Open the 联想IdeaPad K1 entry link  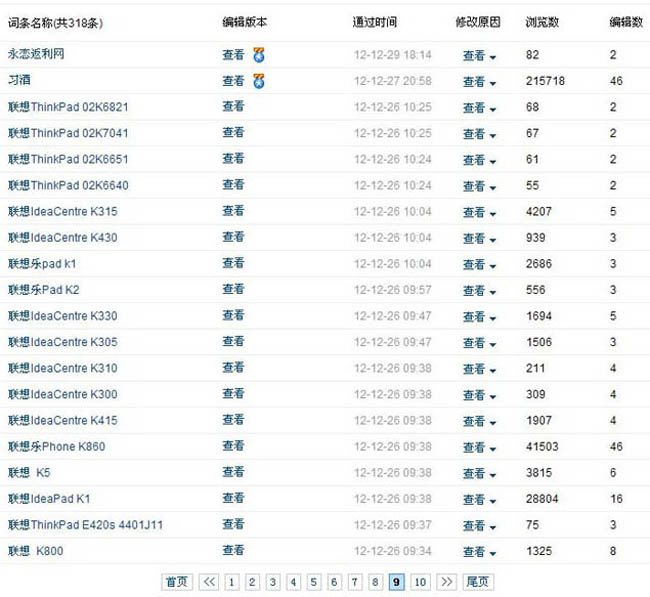[x=49, y=498]
